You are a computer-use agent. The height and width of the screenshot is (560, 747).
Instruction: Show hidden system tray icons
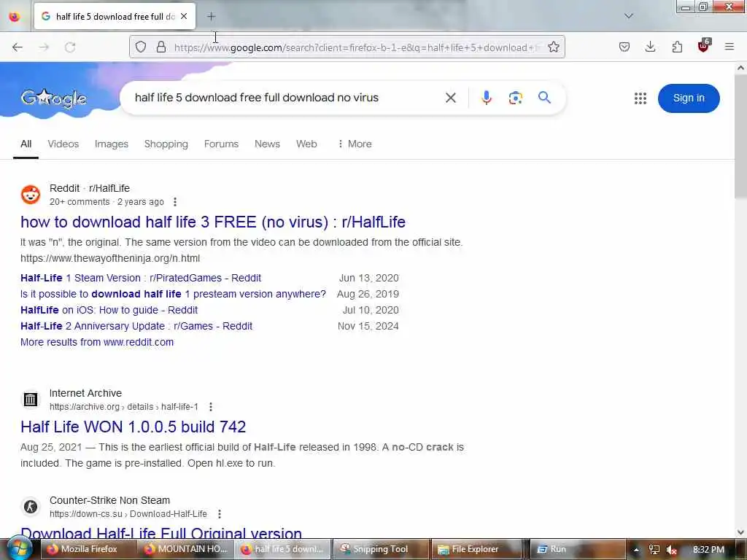click(636, 550)
